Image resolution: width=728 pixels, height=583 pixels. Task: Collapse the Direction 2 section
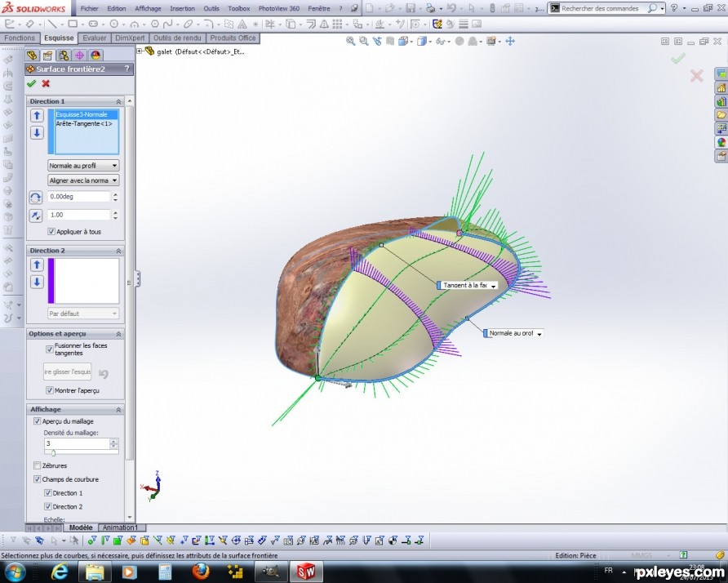point(118,251)
